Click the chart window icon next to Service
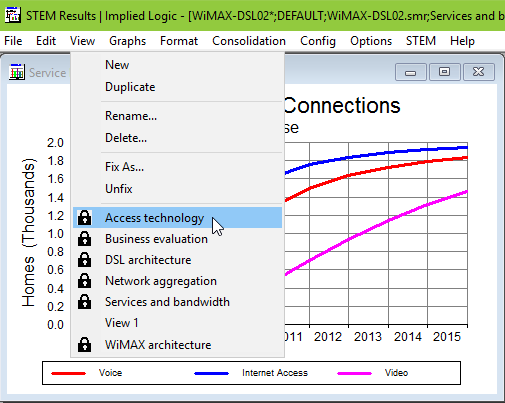The image size is (505, 403). click(17, 72)
